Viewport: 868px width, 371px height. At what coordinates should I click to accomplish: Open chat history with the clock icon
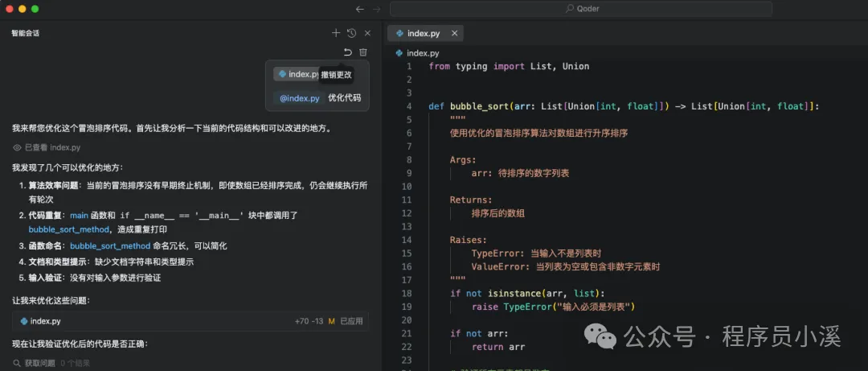point(351,33)
